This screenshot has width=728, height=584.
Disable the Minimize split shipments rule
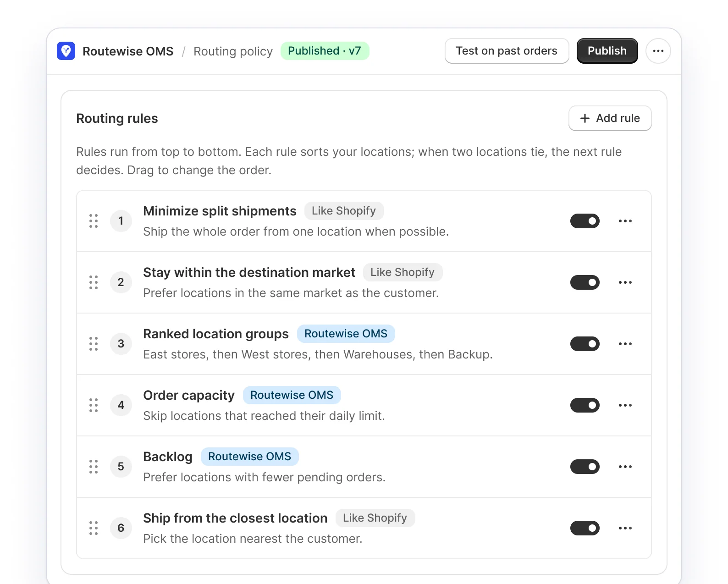point(585,221)
